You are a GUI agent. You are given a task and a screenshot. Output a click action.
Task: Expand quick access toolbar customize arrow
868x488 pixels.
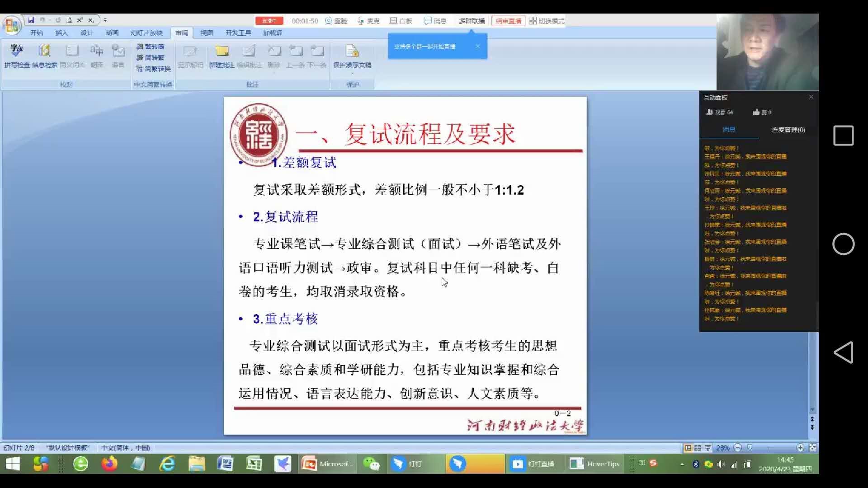tap(105, 20)
